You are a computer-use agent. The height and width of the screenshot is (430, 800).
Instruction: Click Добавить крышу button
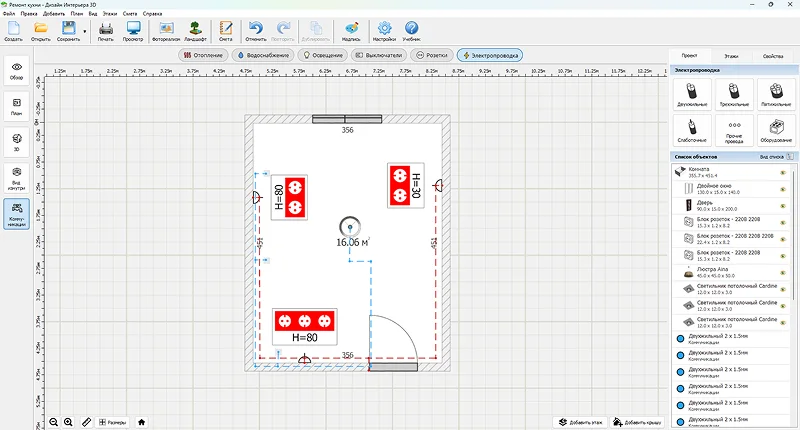[637, 422]
